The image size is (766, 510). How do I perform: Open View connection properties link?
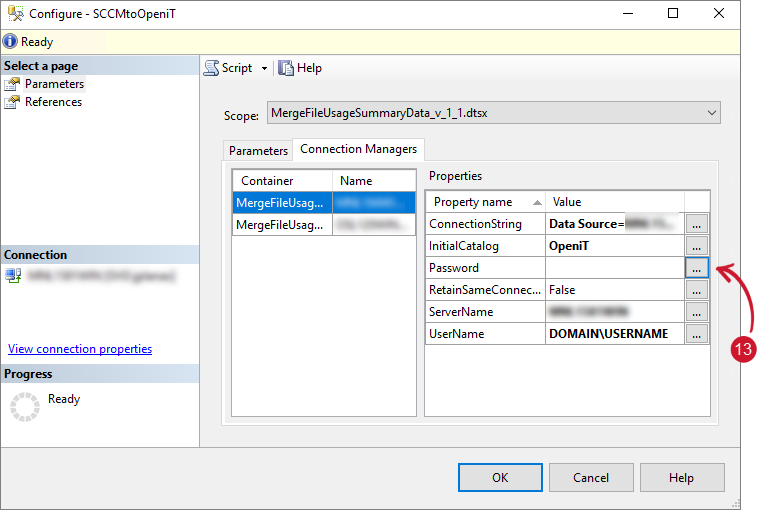pos(80,349)
